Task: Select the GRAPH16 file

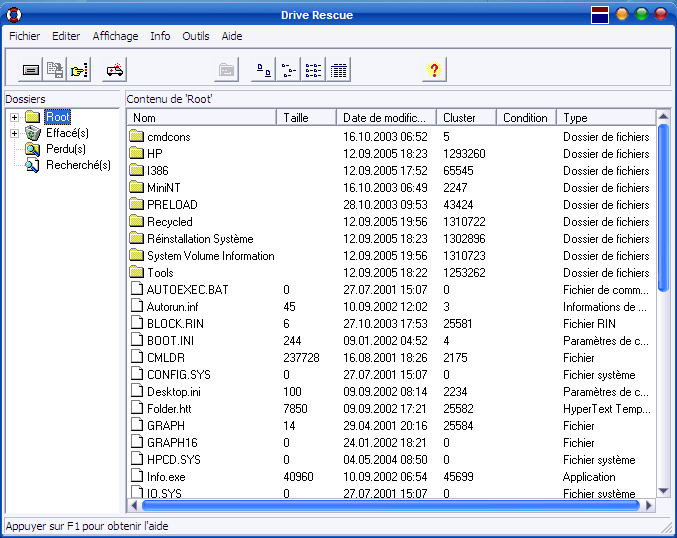Action: click(392, 443)
